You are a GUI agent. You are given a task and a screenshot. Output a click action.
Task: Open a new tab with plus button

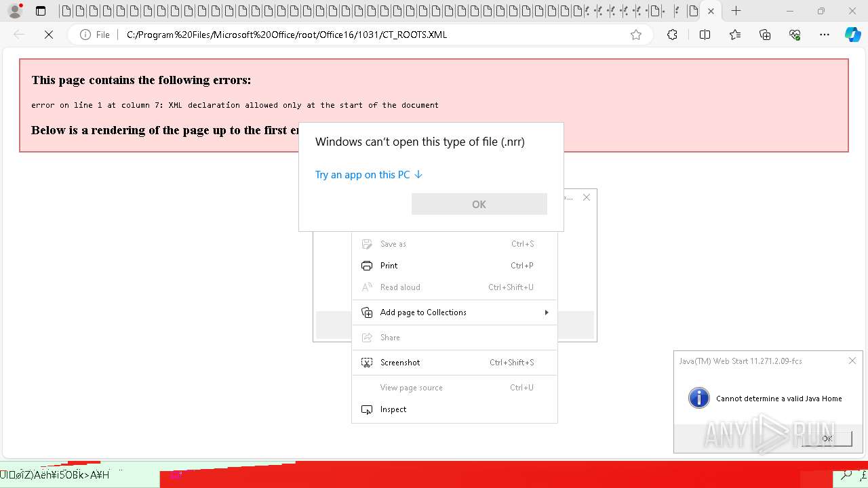click(736, 11)
